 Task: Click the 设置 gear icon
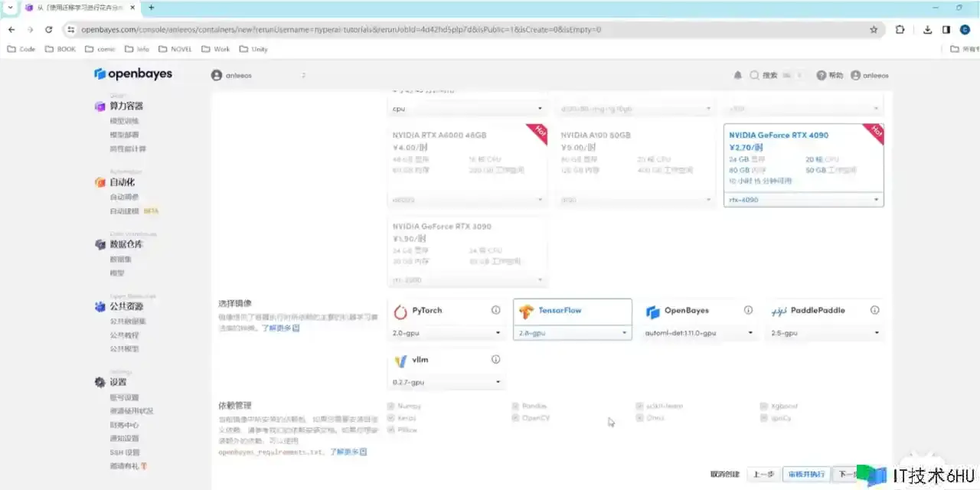pyautogui.click(x=100, y=382)
